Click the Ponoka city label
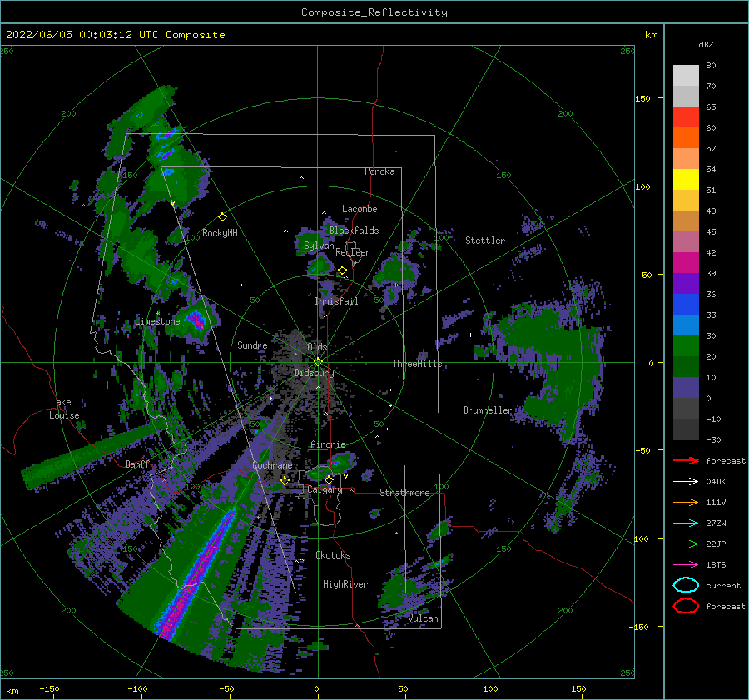The height and width of the screenshot is (700, 749). pyautogui.click(x=379, y=171)
